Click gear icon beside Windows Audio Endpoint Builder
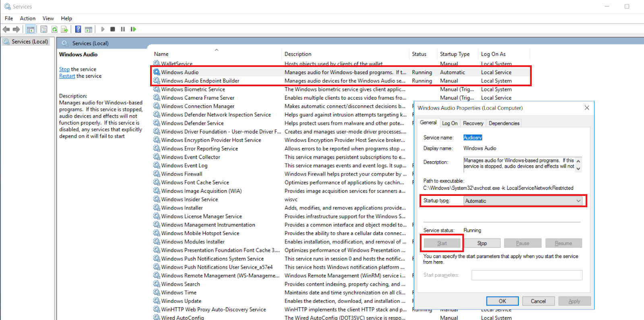This screenshot has height=320, width=644. coord(157,81)
